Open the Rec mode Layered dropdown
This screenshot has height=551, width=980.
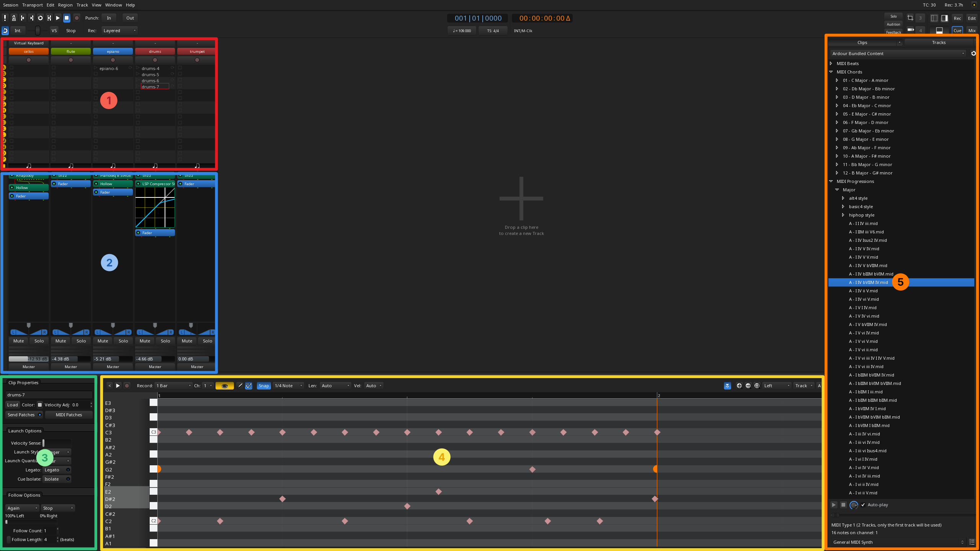pyautogui.click(x=119, y=31)
